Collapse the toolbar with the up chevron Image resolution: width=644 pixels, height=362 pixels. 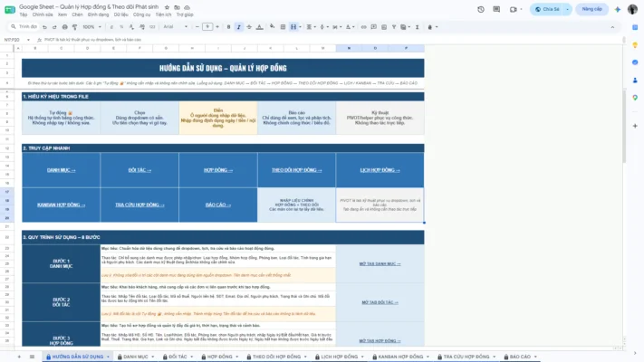coord(612,27)
